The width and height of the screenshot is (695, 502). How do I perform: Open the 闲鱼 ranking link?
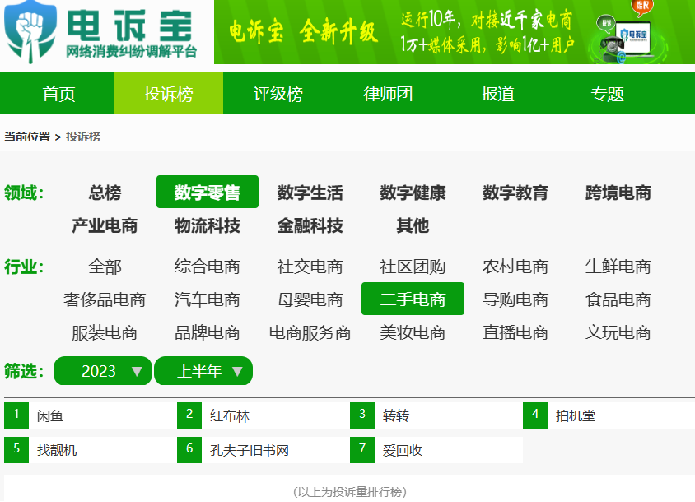51,415
